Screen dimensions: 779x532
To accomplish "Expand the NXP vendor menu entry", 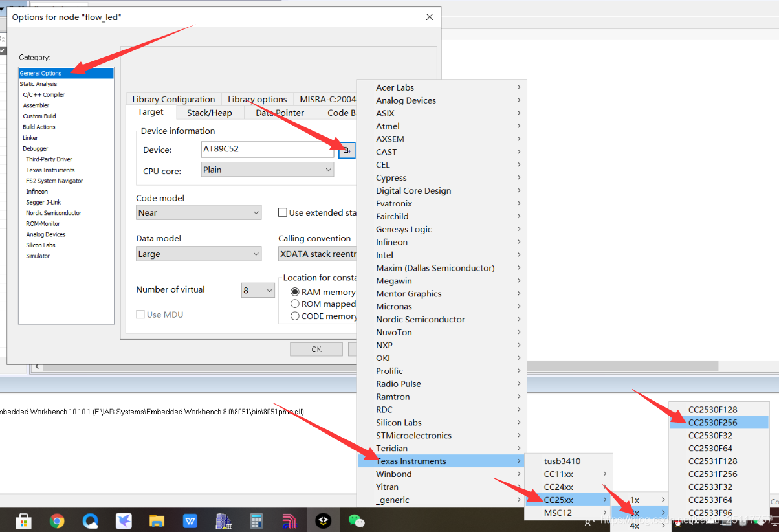I will tap(442, 345).
